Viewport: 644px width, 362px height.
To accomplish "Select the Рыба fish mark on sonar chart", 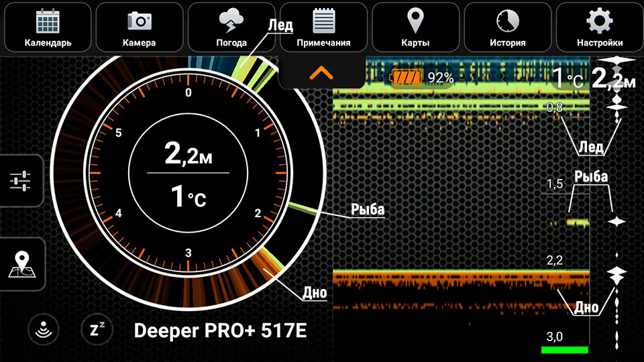I will point(577,221).
